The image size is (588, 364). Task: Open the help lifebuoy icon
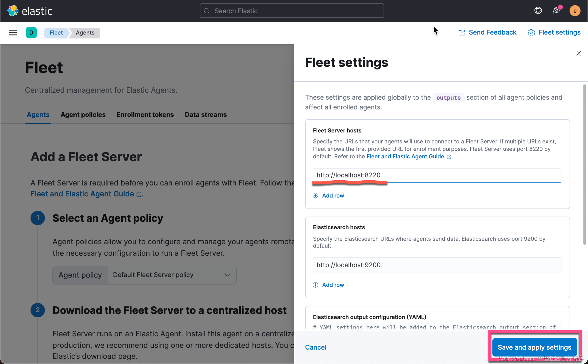[538, 11]
